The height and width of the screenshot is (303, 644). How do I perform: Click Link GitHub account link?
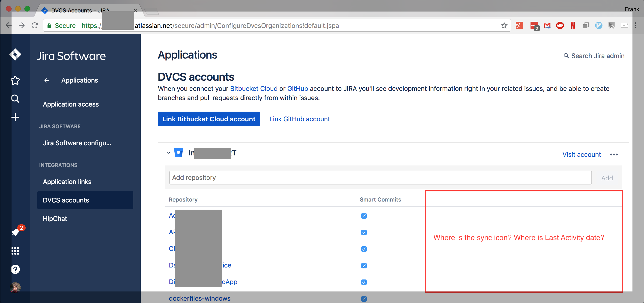pyautogui.click(x=299, y=119)
